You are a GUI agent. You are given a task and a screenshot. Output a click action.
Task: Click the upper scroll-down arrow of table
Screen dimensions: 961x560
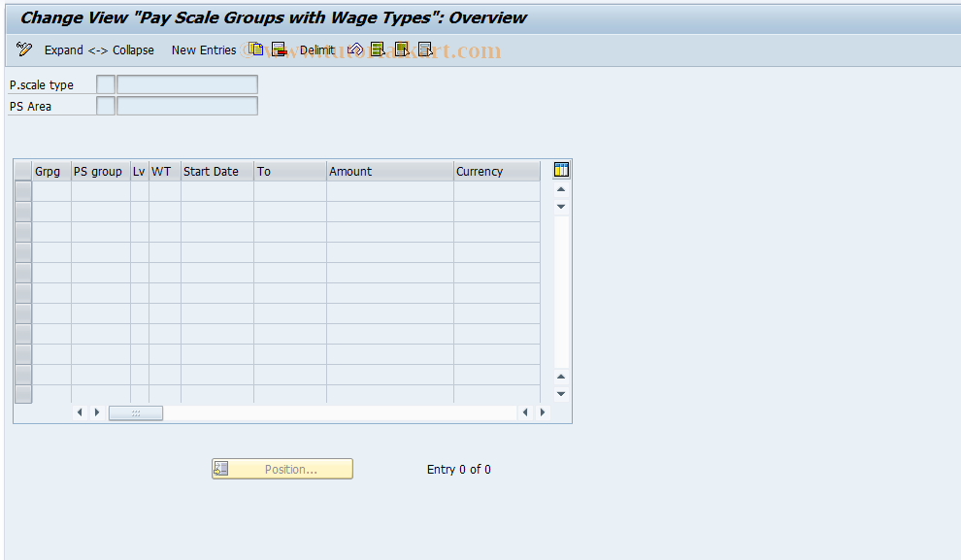click(561, 207)
